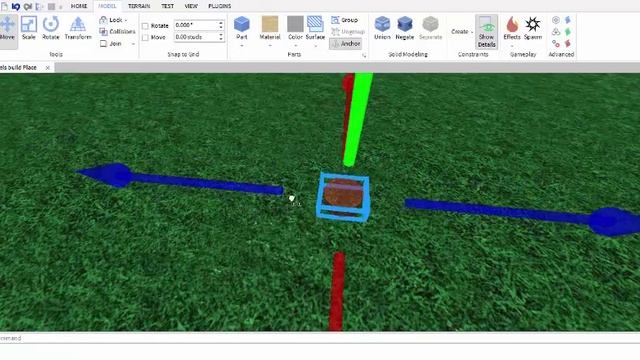Click the Redo icon in quick access
The image size is (640, 360).
28,7
